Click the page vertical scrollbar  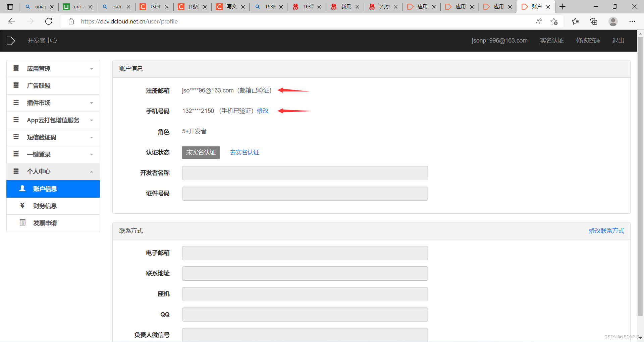pos(640,176)
